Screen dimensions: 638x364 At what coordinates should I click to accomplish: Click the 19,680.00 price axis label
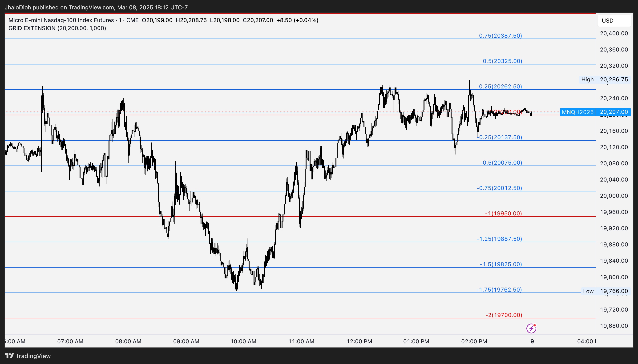pyautogui.click(x=614, y=326)
